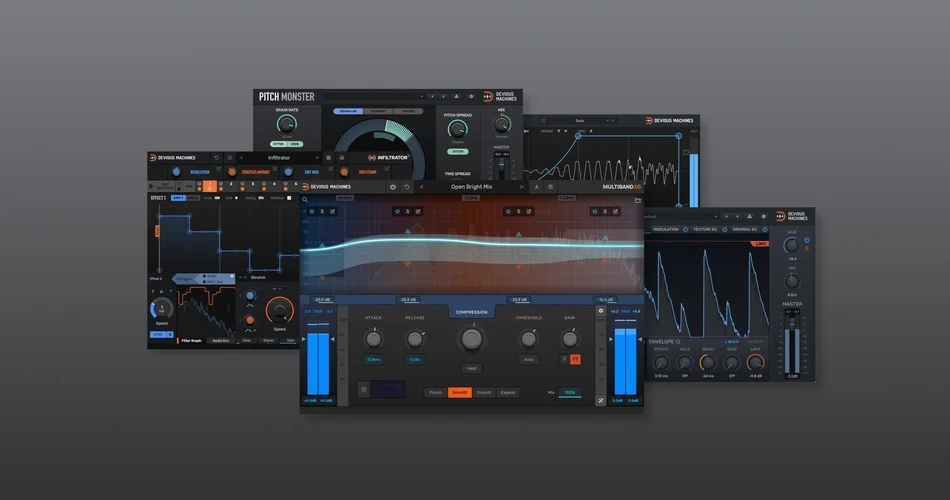The height and width of the screenshot is (500, 950).
Task: Toggle the Modulation power in Texture plugin
Action: pyautogui.click(x=685, y=230)
